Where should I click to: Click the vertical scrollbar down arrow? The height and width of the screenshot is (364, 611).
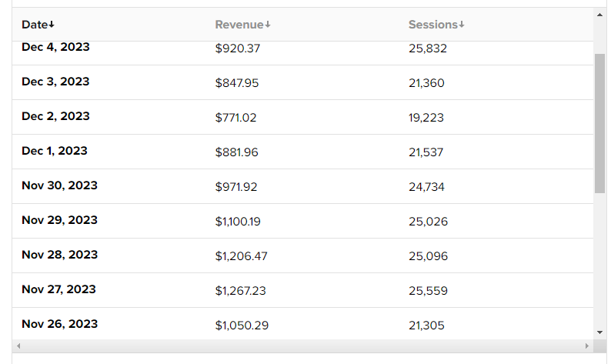click(599, 332)
